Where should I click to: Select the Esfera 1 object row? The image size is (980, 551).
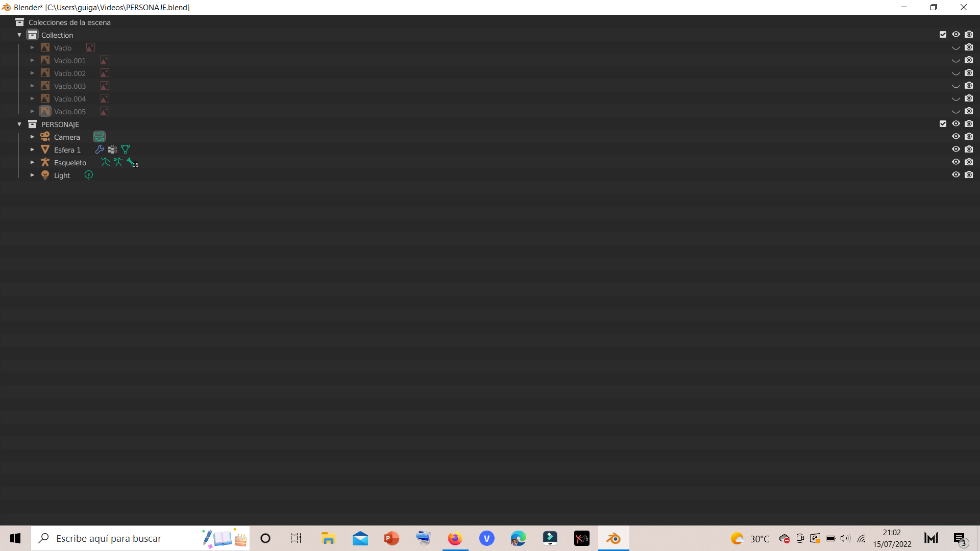point(67,149)
